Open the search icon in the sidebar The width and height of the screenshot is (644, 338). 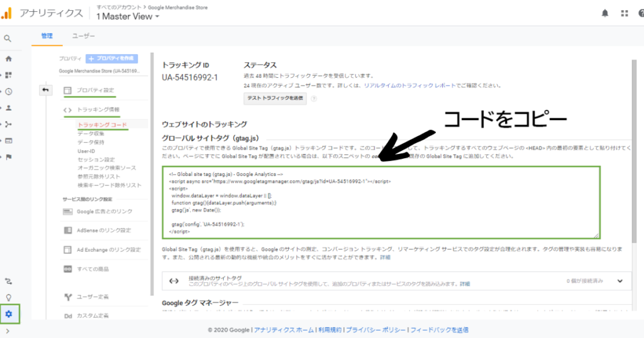click(8, 38)
